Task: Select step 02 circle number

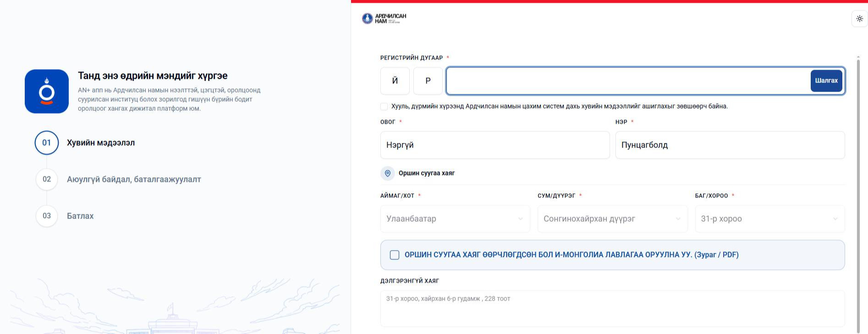Action: point(47,179)
